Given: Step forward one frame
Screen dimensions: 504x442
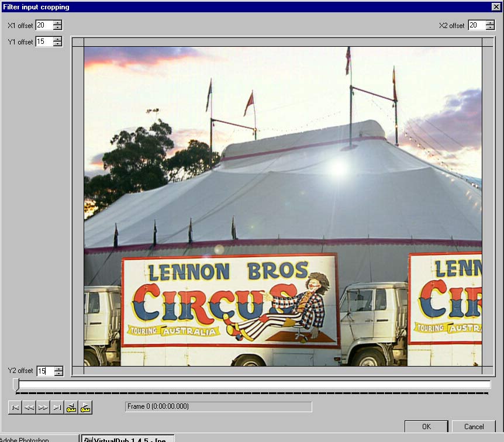Looking at the screenshot, I should point(43,408).
